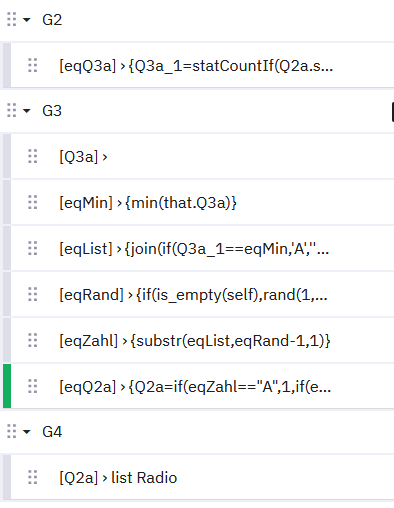The width and height of the screenshot is (394, 508).
Task: Click the Q2a list Radio drag handle
Action: [x=32, y=477]
